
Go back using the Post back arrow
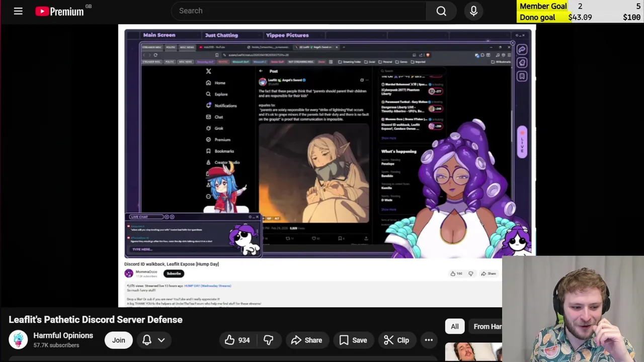pos(261,71)
